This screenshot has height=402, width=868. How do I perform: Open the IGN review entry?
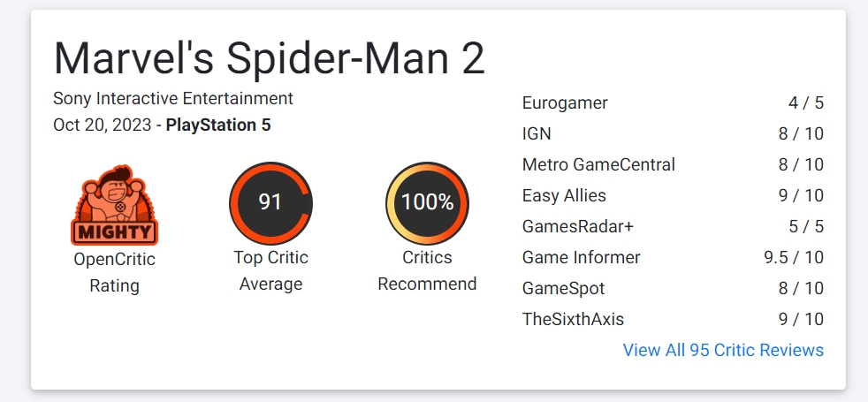(x=537, y=133)
